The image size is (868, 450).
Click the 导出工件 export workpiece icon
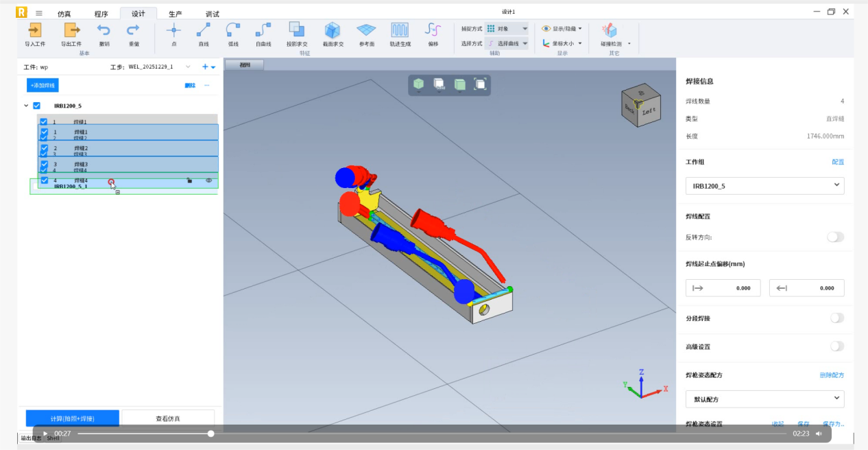(71, 30)
